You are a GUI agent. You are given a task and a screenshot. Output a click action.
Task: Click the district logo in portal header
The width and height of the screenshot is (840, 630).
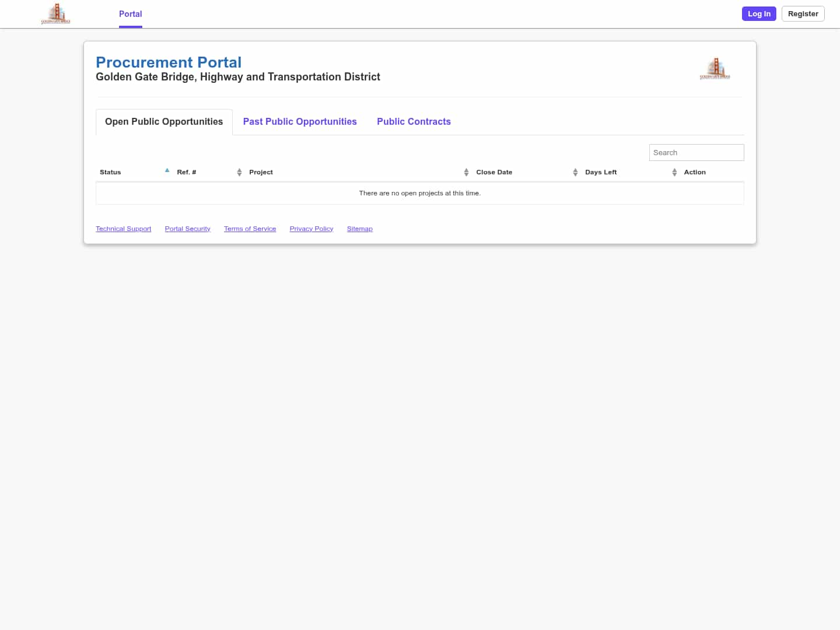tap(715, 68)
